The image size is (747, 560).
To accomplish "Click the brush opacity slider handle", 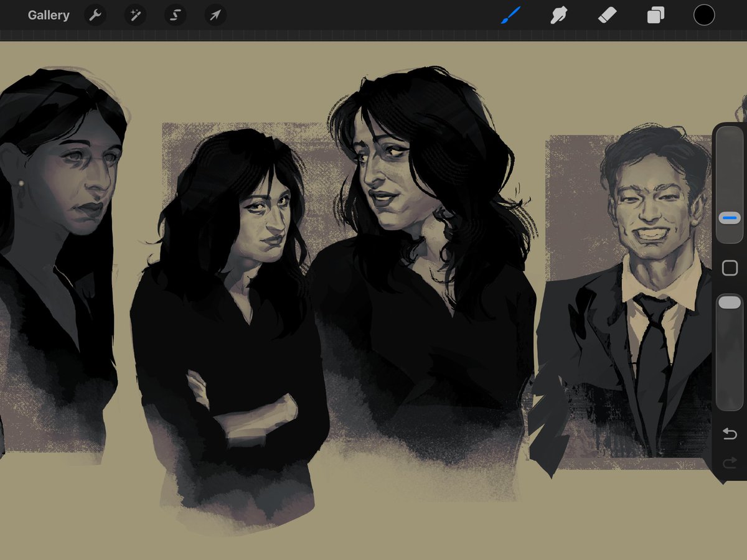I will pos(729,302).
